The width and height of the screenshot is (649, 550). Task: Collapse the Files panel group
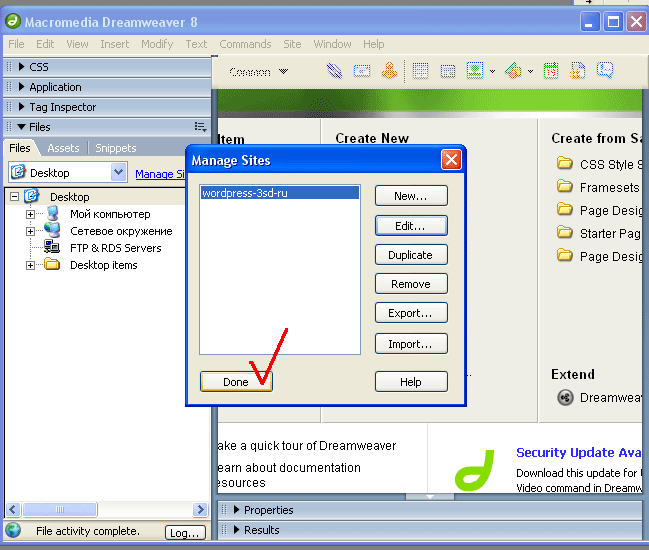(22, 127)
